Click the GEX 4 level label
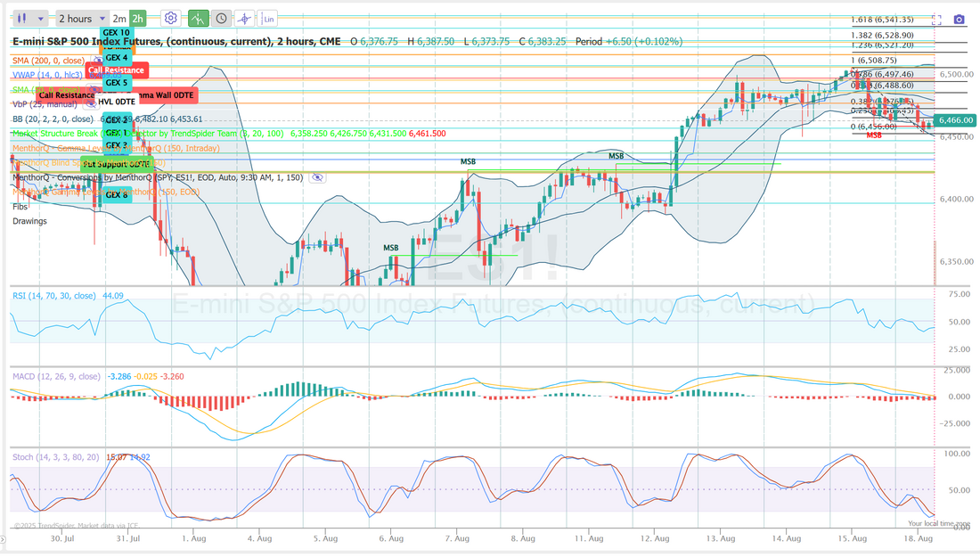The width and height of the screenshot is (980, 557). click(x=116, y=58)
